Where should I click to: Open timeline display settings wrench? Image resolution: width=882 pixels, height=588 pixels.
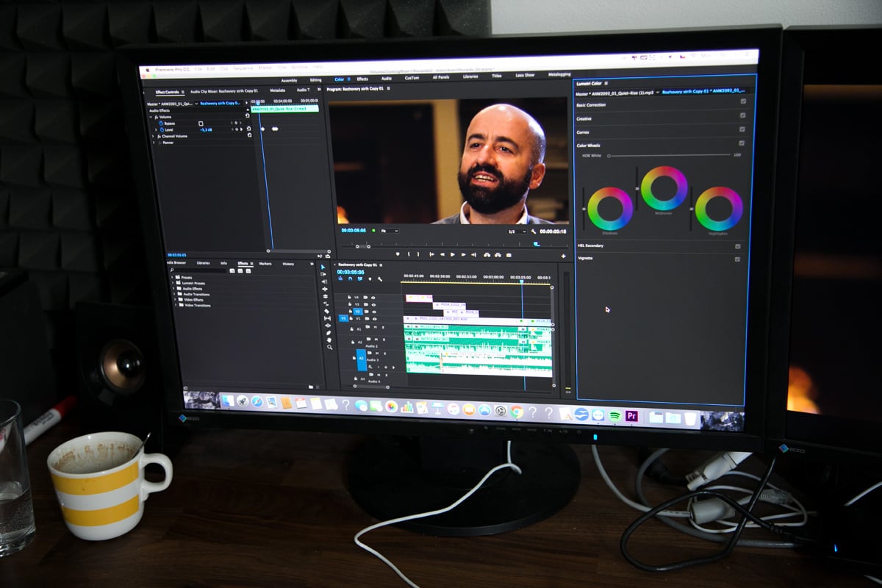[x=380, y=279]
